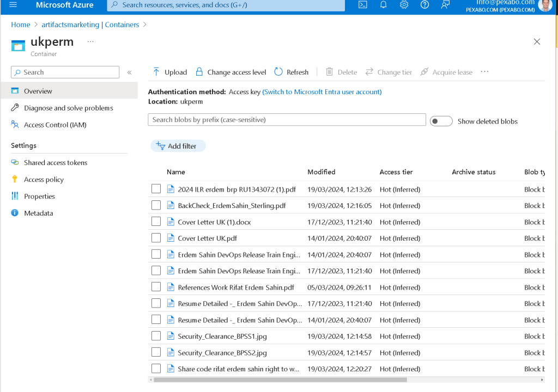Click the Archive status column header
The height and width of the screenshot is (392, 558).
pos(474,172)
